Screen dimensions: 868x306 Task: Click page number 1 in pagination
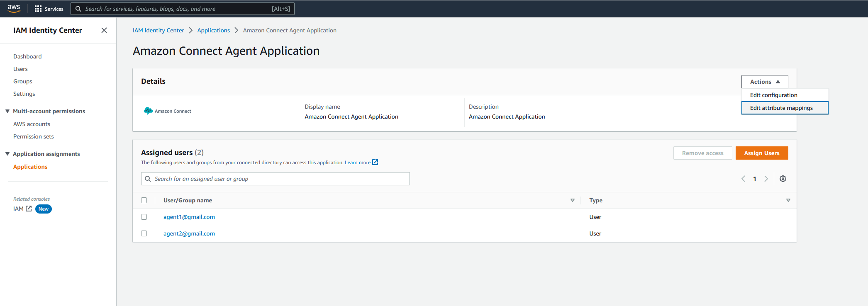[755, 179]
